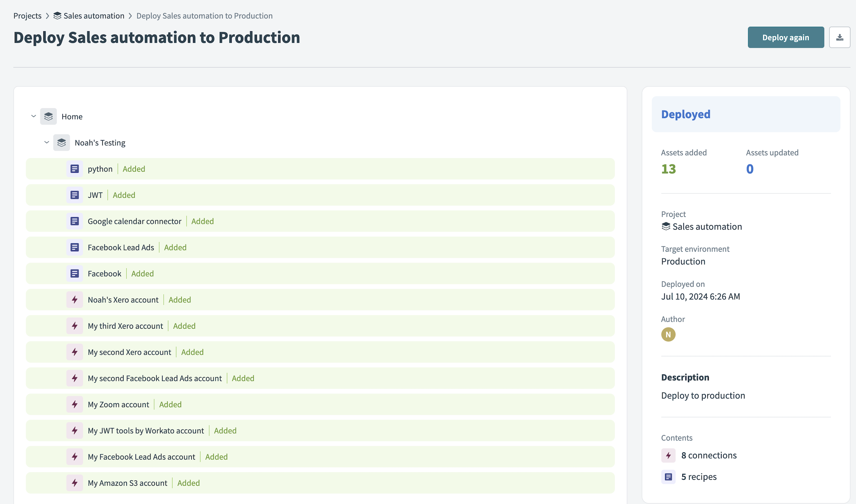Click the author avatar N
This screenshot has height=504, width=856.
pyautogui.click(x=668, y=334)
